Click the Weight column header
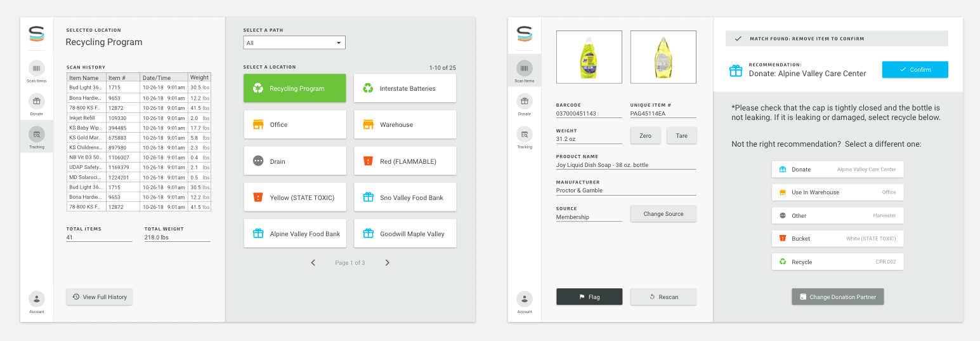 pos(199,77)
